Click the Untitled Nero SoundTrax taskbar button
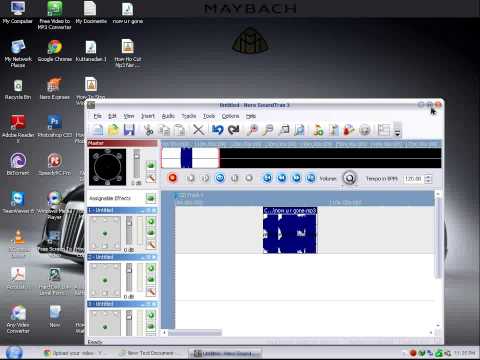480x360 pixels. (x=225, y=353)
